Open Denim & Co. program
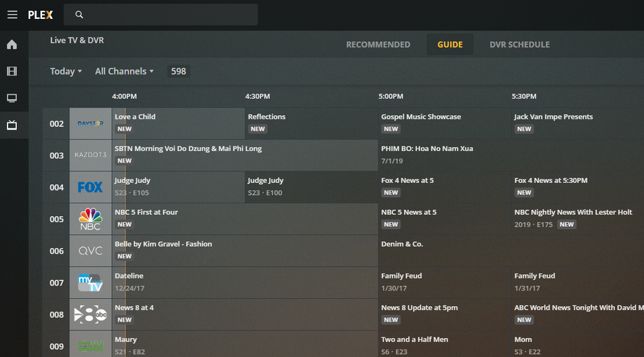This screenshot has height=357, width=644. click(x=511, y=251)
